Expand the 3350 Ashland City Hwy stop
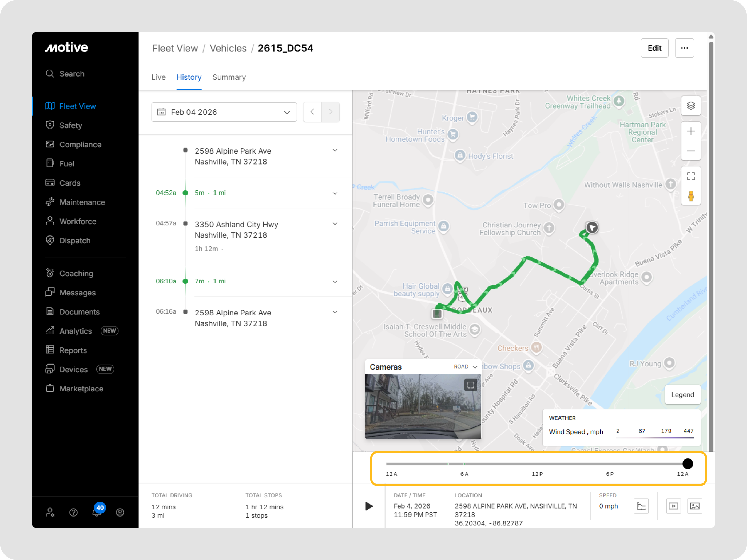Image resolution: width=747 pixels, height=560 pixels. 335,224
